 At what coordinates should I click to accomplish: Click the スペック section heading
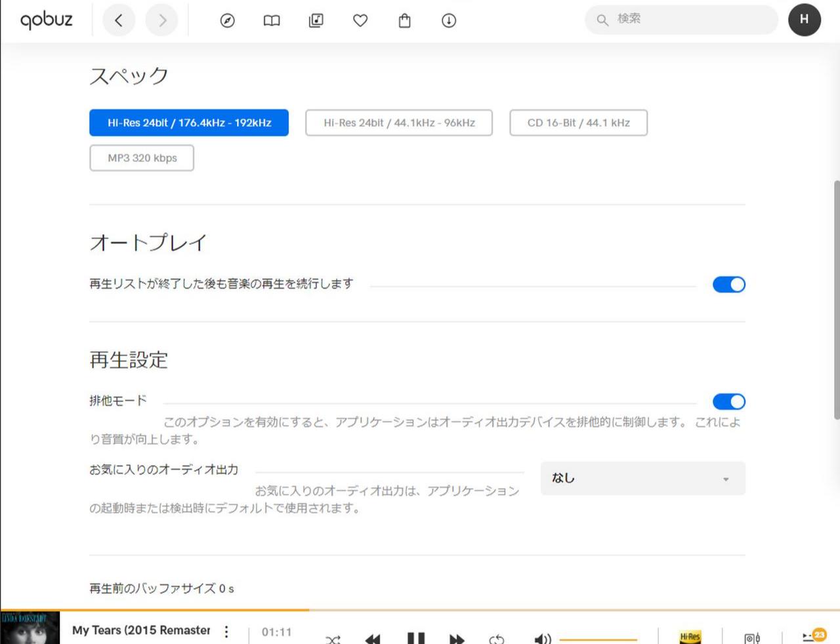click(129, 76)
